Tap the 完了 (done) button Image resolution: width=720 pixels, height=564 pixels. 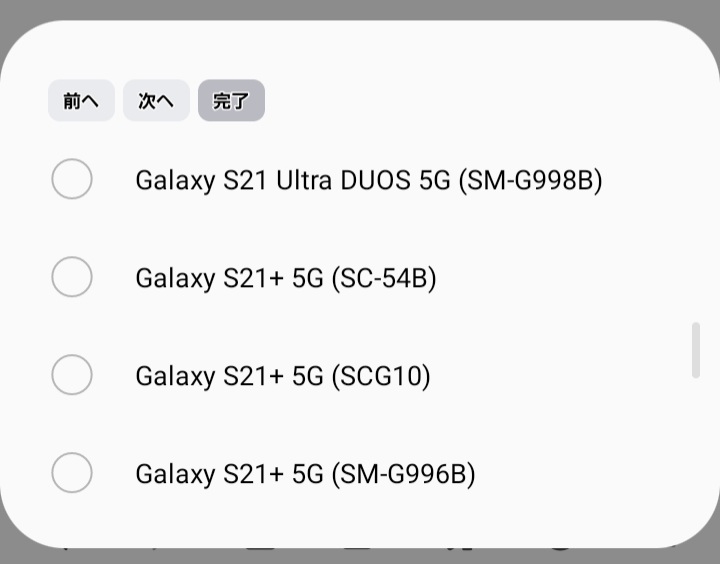coord(231,100)
